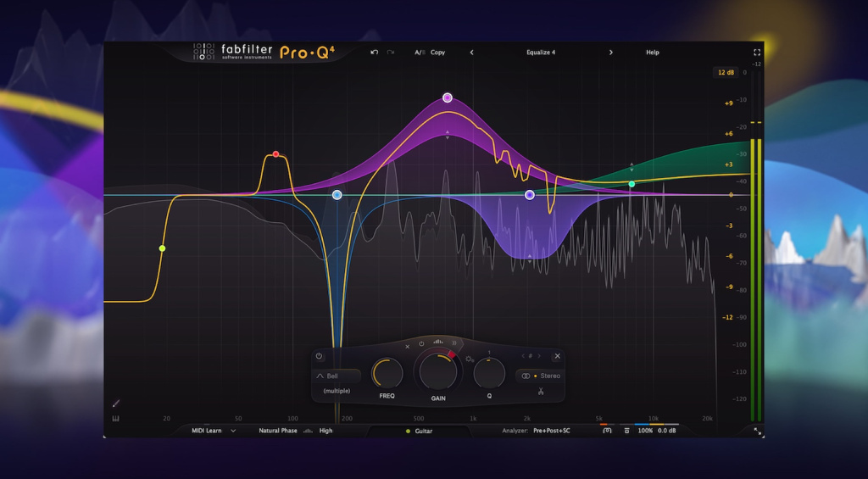Disable dynamics with the small X above GAIN
Image resolution: width=868 pixels, height=479 pixels.
click(408, 347)
